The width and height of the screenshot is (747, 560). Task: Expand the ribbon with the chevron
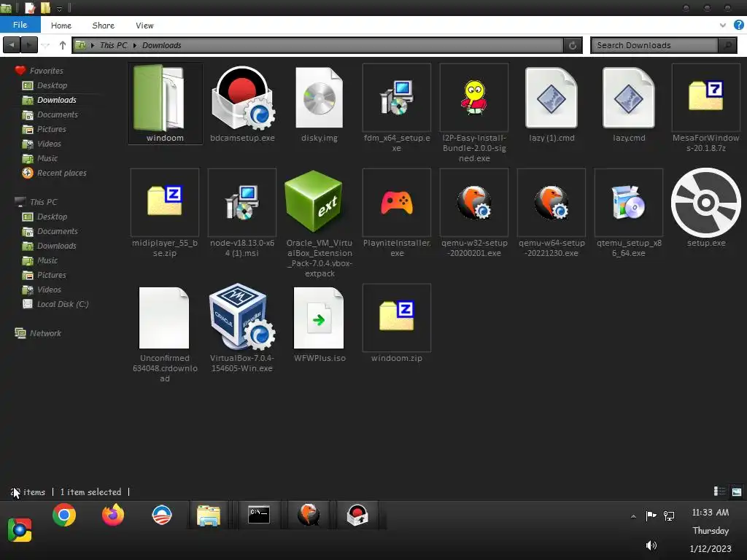(x=723, y=26)
